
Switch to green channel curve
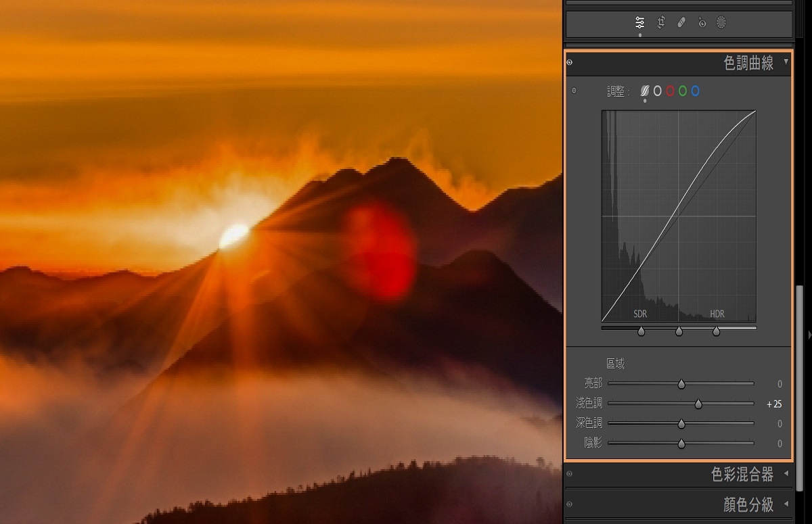683,91
